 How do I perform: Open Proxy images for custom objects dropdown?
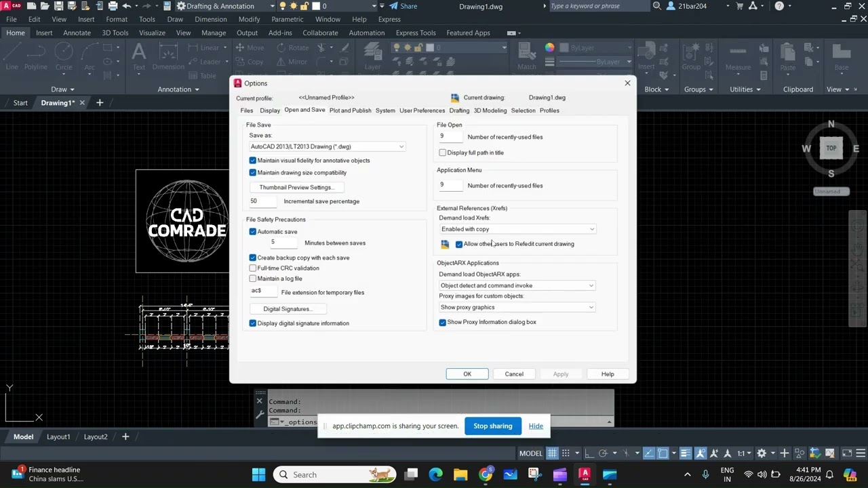[517, 307]
